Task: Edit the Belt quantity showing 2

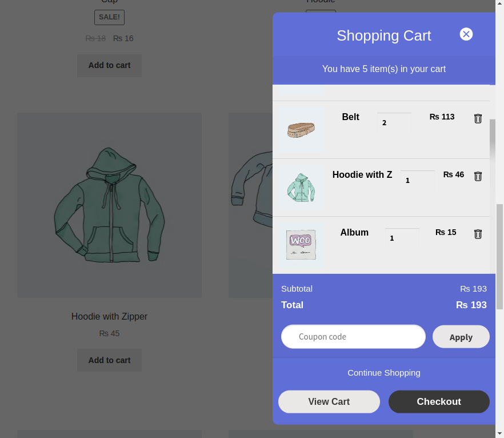Action: tap(393, 122)
